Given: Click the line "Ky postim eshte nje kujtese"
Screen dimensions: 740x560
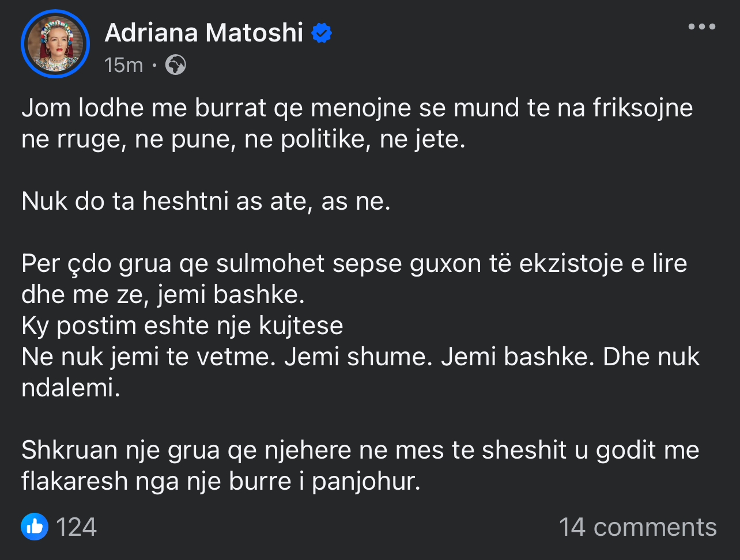Looking at the screenshot, I should 182,326.
